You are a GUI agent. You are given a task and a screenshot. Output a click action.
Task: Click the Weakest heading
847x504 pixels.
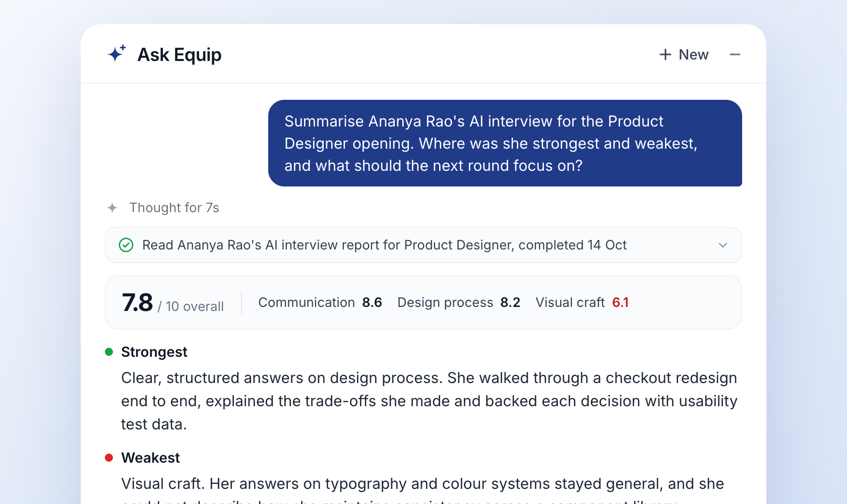click(150, 458)
